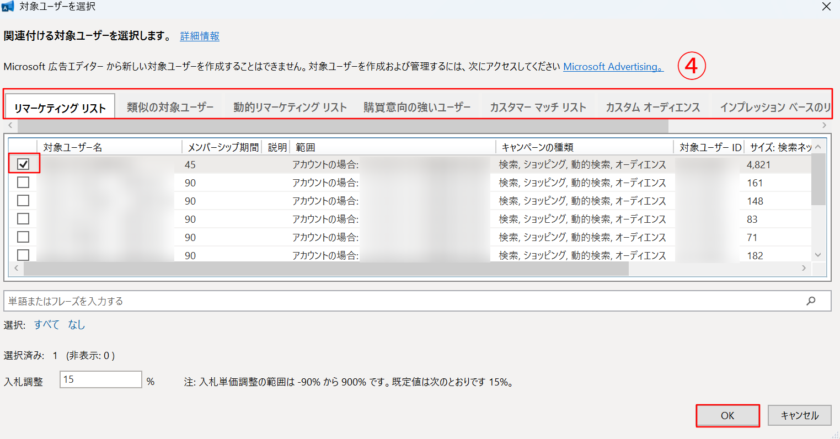
Task: Open the 詳細情報 link
Action: coord(200,36)
